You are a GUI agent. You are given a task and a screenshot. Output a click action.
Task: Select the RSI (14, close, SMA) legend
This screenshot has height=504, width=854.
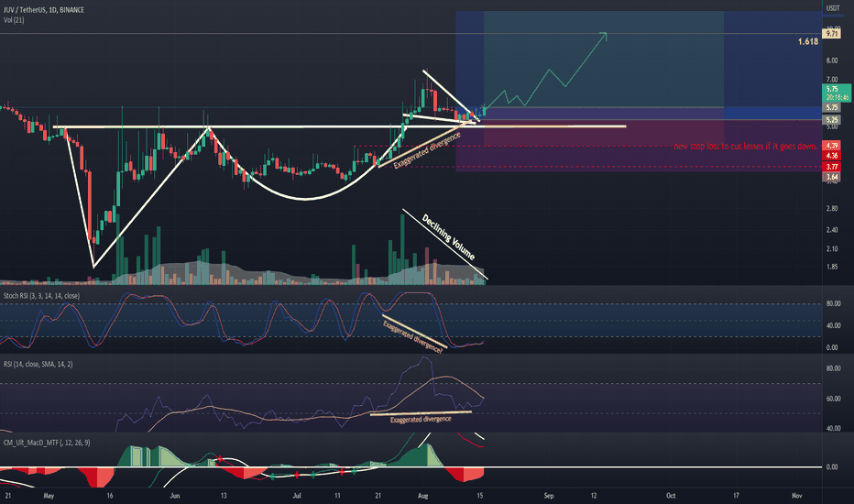(x=38, y=364)
